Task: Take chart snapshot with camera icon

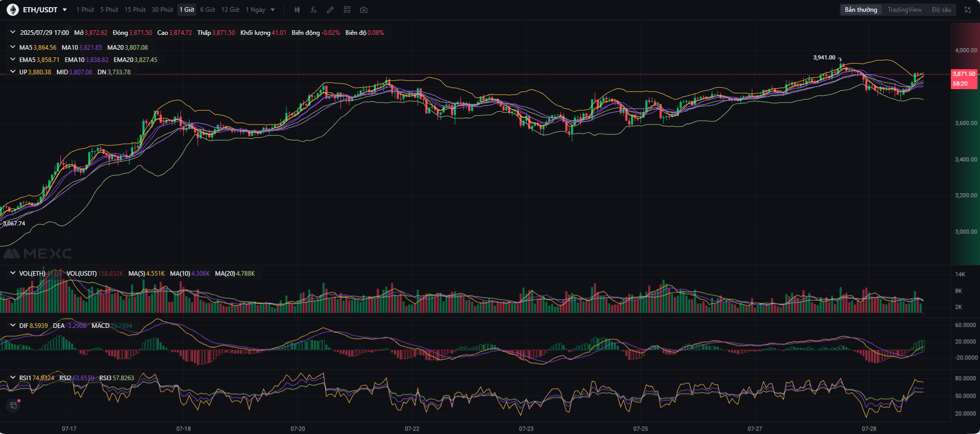Action: tap(364, 10)
